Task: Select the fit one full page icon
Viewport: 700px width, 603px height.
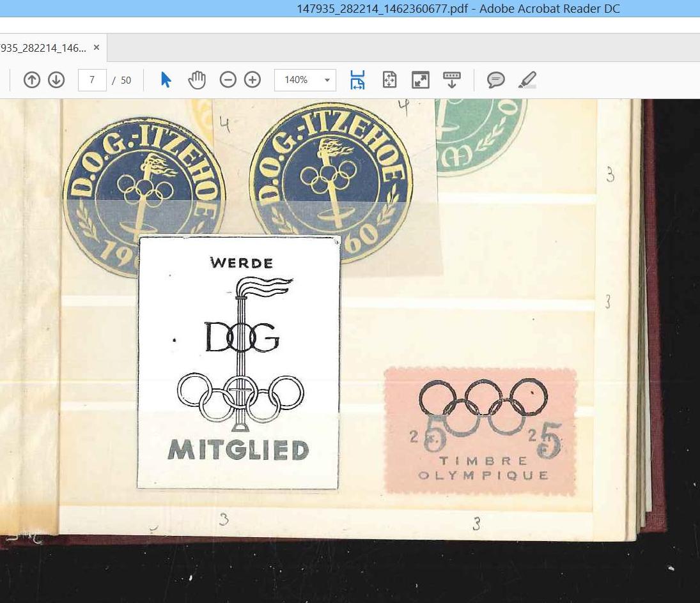Action: [389, 80]
